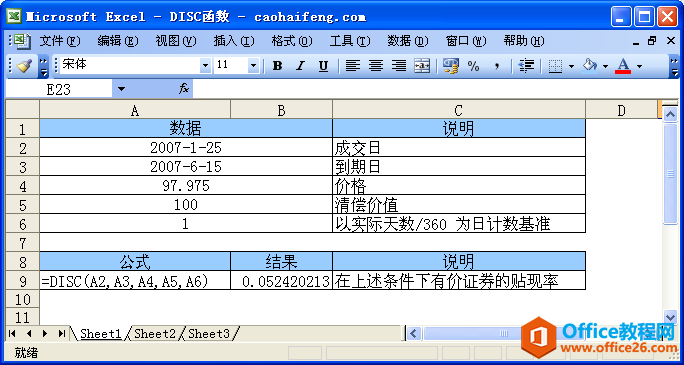Select cell with value 97.975
Image resolution: width=684 pixels, height=365 pixels.
(x=186, y=185)
